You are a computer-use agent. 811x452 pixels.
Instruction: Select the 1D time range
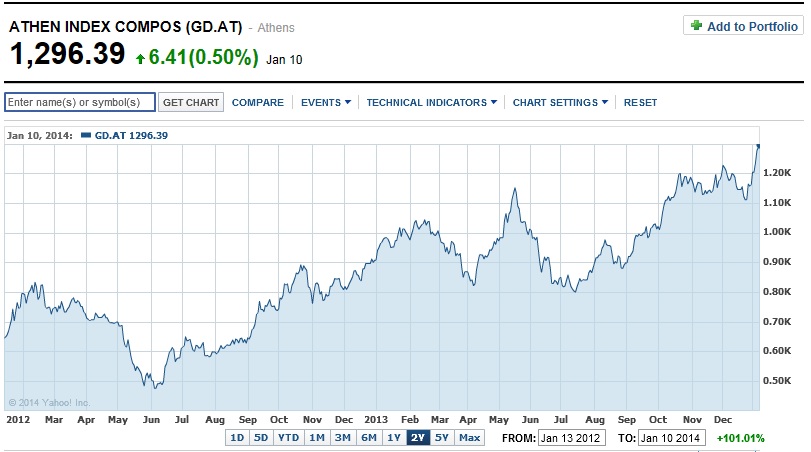coord(237,438)
